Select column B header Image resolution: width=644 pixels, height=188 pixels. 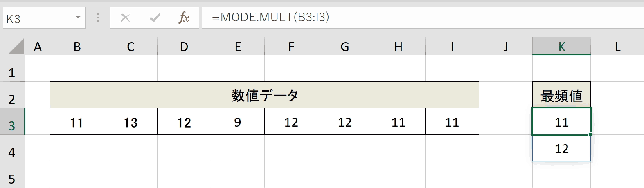(77, 47)
